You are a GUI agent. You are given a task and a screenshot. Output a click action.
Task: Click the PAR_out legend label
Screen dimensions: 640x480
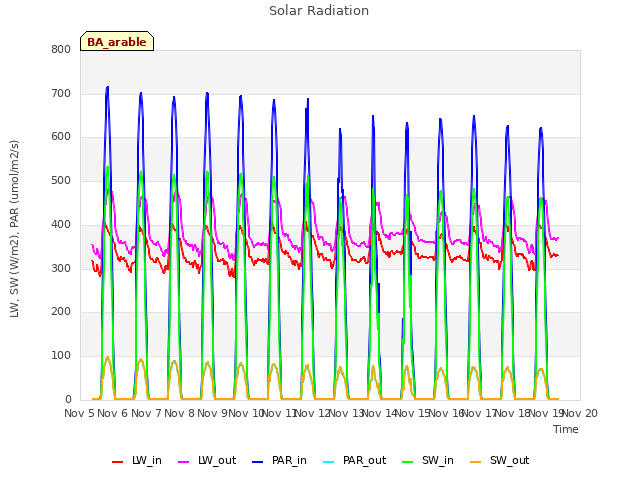[364, 460]
